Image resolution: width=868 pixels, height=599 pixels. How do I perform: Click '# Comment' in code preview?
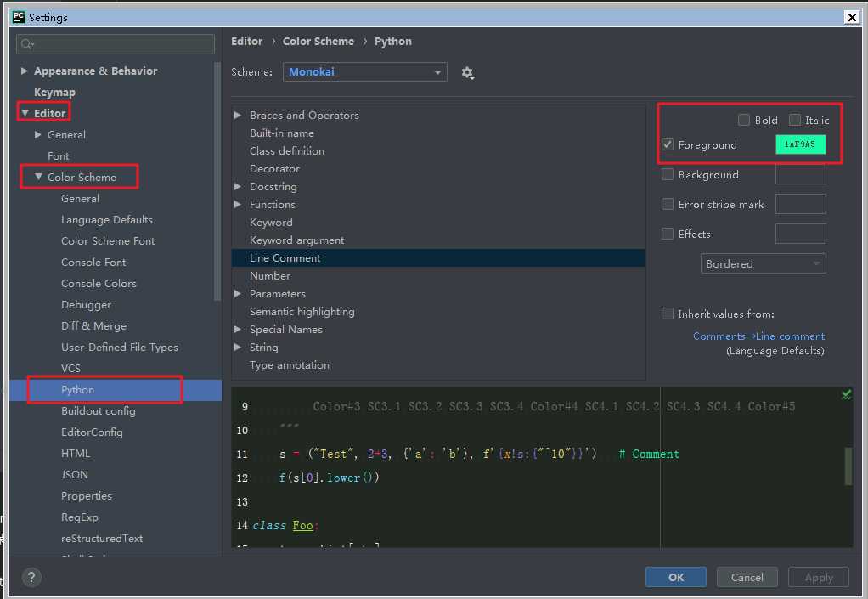tap(649, 454)
